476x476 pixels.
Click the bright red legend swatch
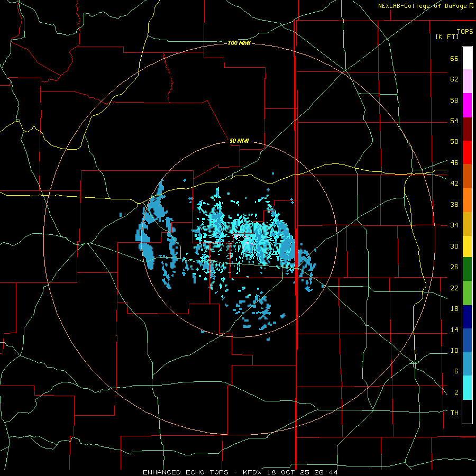coord(467,152)
